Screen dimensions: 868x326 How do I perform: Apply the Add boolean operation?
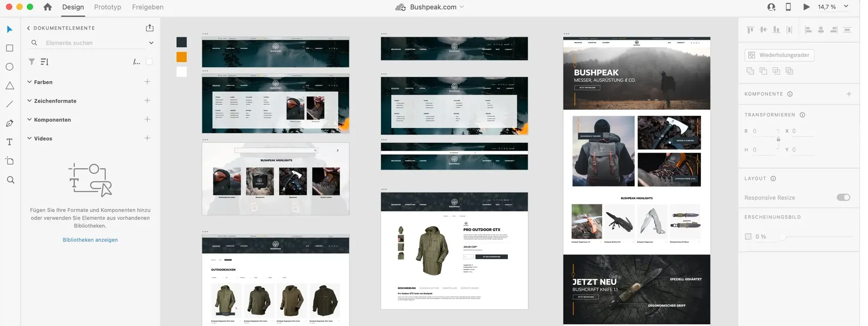tap(750, 71)
